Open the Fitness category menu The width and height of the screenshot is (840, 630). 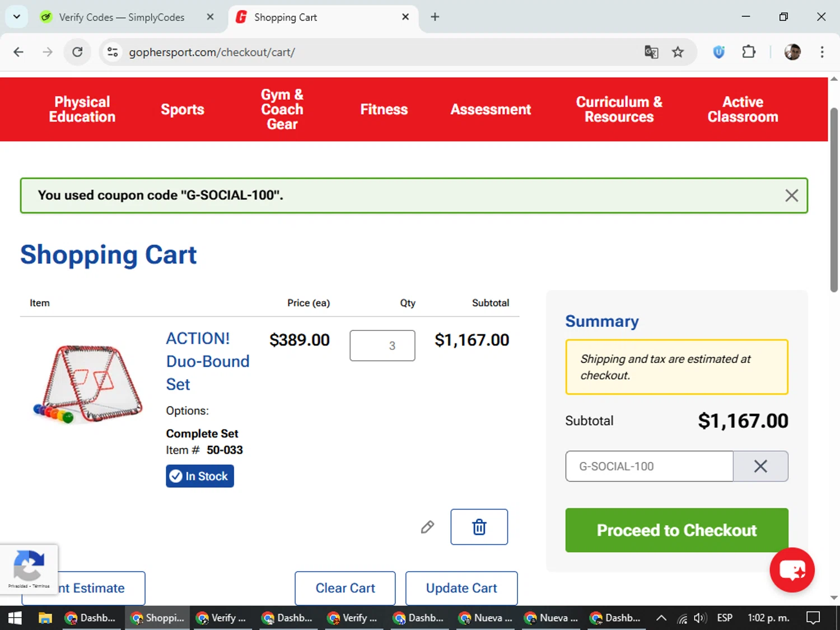point(384,109)
